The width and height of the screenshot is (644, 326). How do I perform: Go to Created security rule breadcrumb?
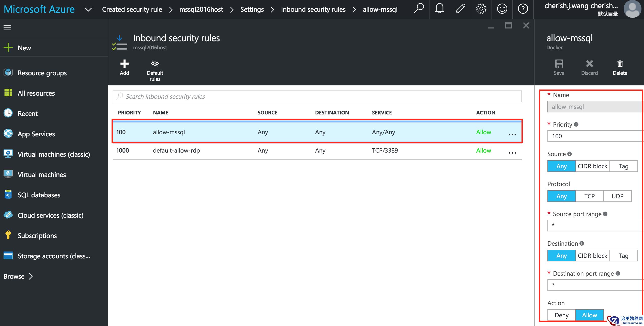[x=132, y=9]
